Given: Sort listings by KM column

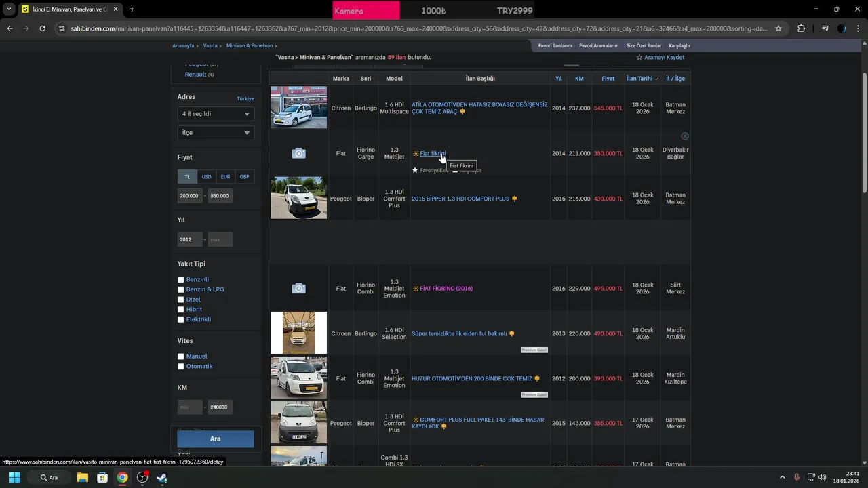Looking at the screenshot, I should (579, 79).
